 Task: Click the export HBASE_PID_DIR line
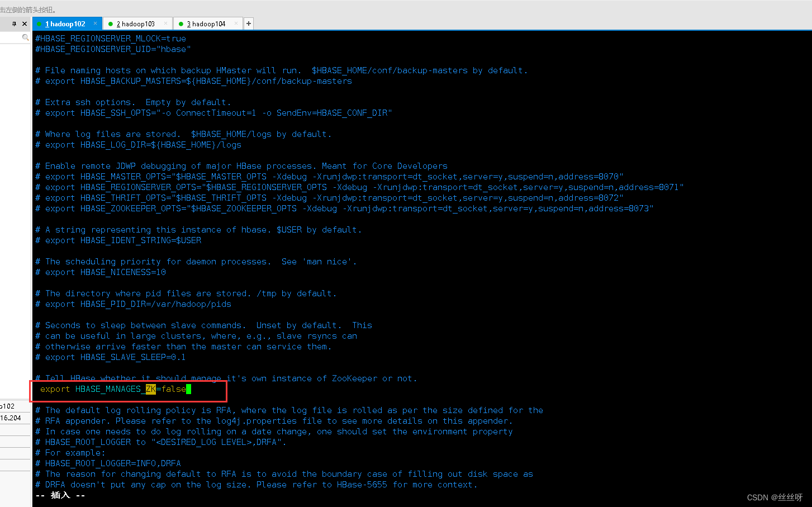pos(133,304)
